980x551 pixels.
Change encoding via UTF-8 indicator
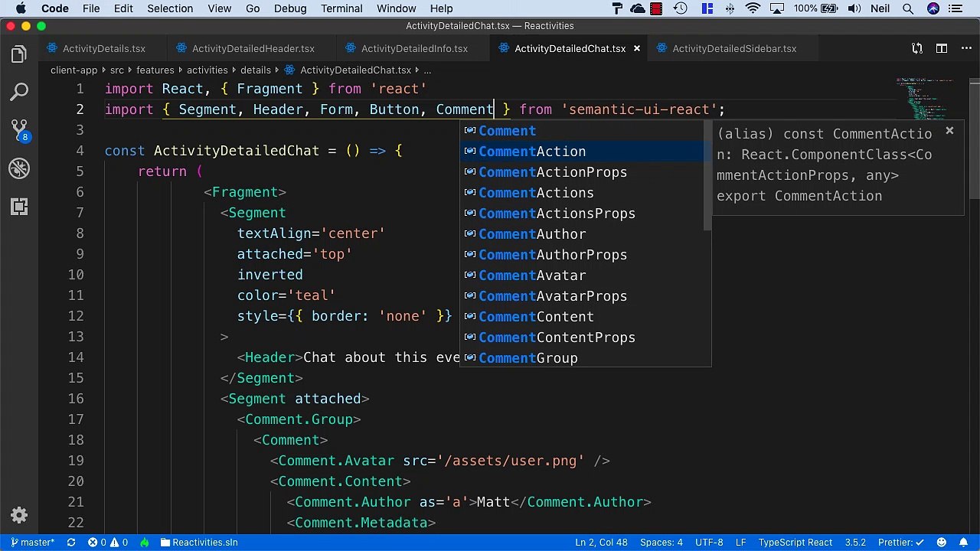pos(709,542)
